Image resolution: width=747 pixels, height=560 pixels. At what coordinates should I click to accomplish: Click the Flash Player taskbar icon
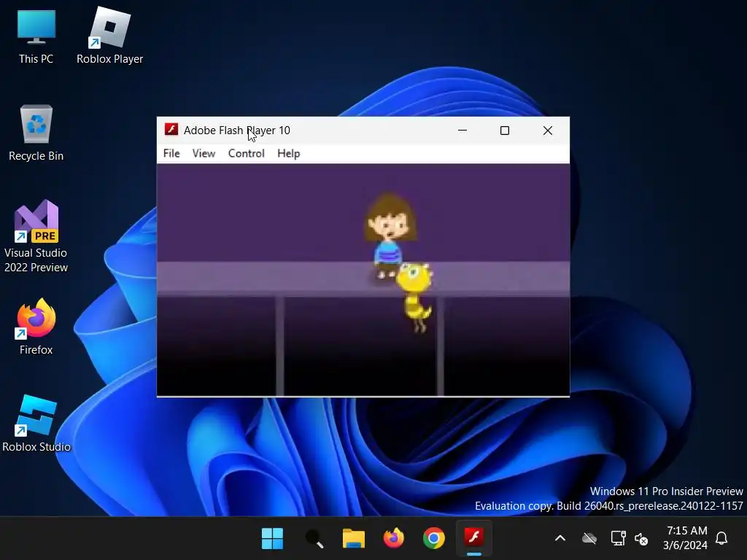point(474,538)
